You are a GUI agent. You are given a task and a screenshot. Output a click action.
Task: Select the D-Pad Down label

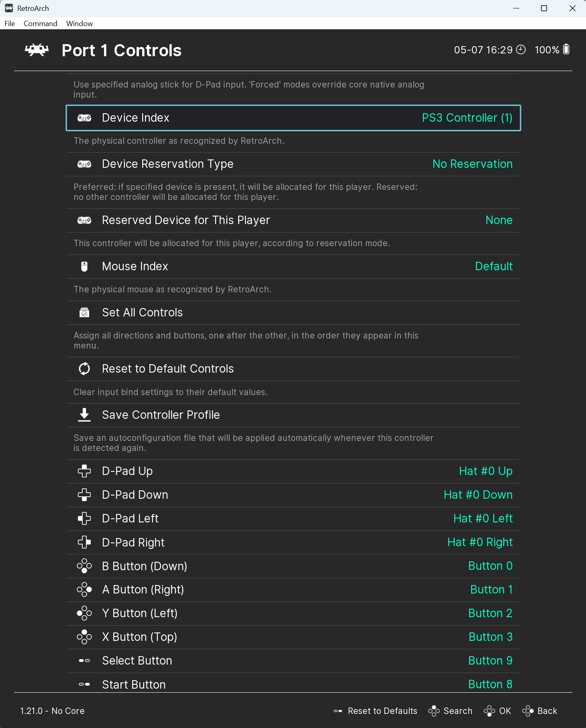(x=135, y=495)
